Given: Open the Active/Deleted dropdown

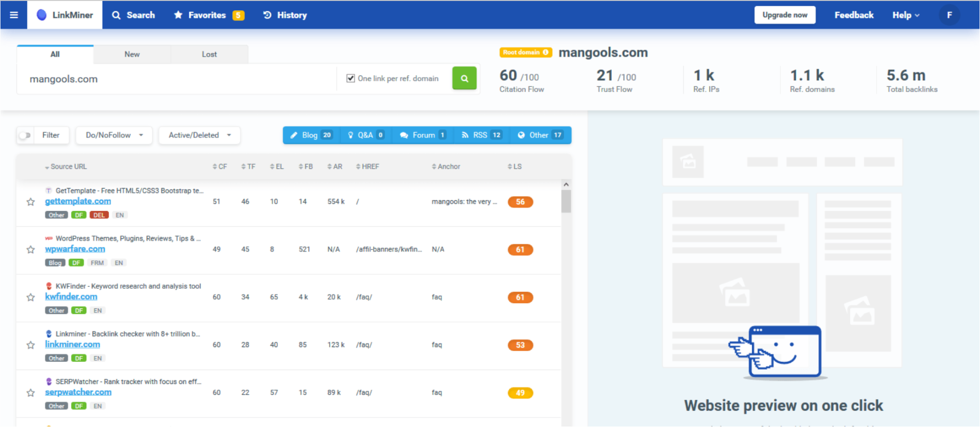Looking at the screenshot, I should (x=200, y=135).
